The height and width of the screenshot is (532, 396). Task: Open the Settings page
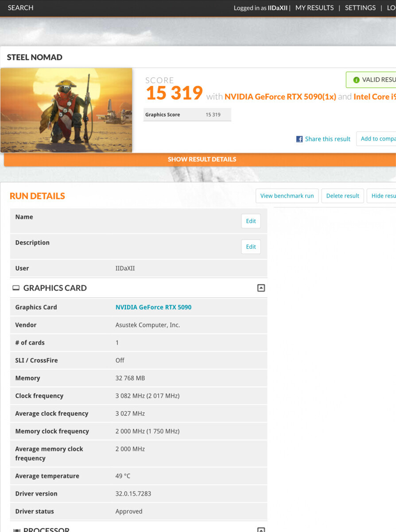click(x=360, y=8)
